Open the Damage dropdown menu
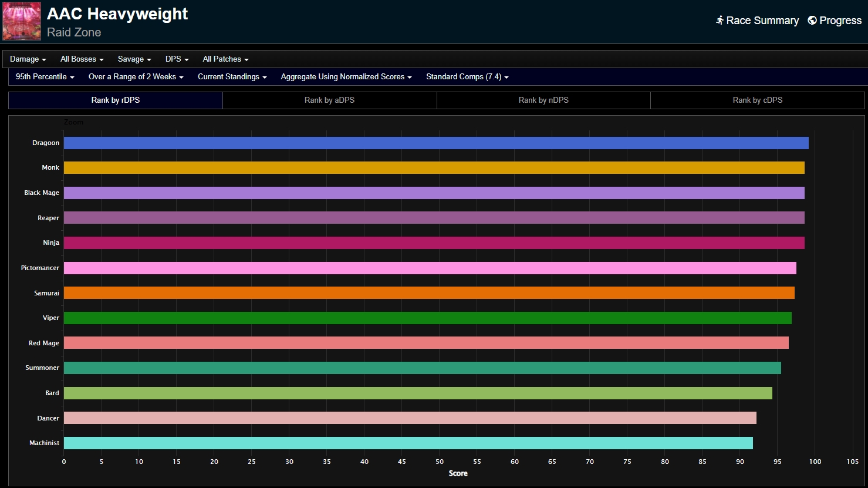 pos(28,59)
